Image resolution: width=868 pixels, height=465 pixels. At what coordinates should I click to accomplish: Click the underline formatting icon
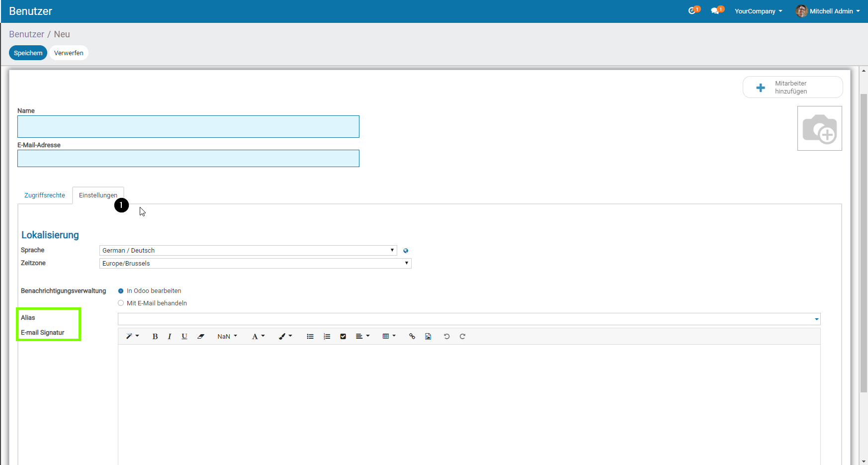(x=184, y=337)
